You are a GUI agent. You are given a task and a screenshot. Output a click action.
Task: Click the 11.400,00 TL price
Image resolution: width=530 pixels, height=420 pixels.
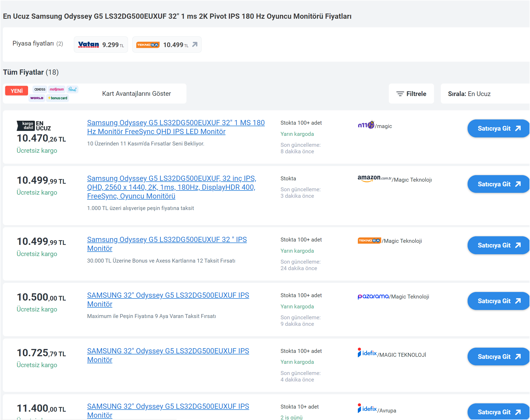pyautogui.click(x=41, y=409)
